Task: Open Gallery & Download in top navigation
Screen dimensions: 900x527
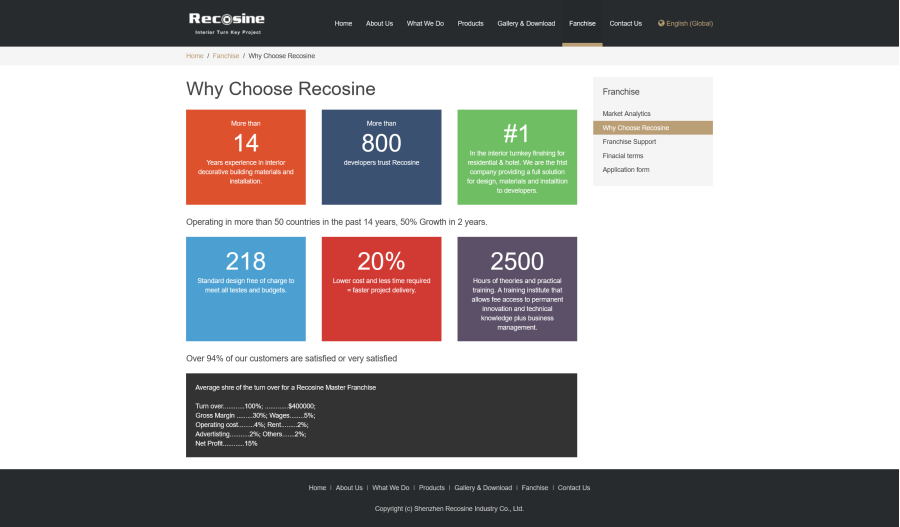Action: (526, 23)
